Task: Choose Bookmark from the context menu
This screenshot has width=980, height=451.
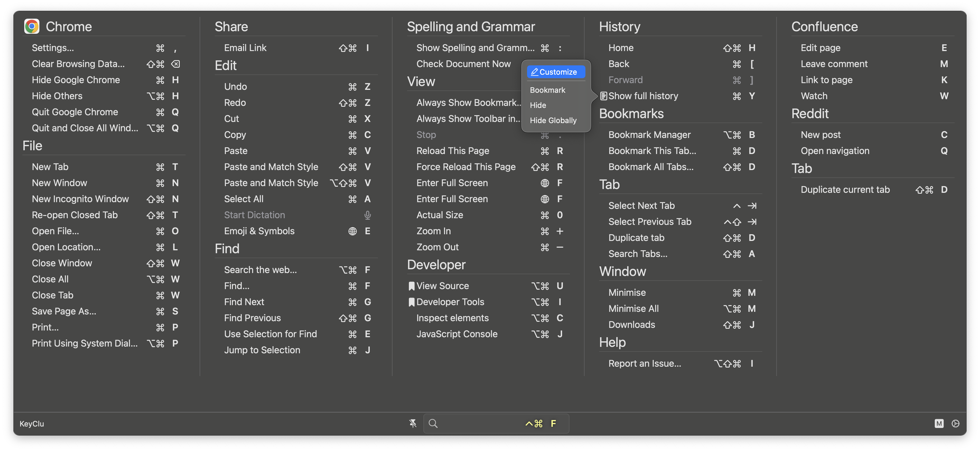Action: [547, 90]
